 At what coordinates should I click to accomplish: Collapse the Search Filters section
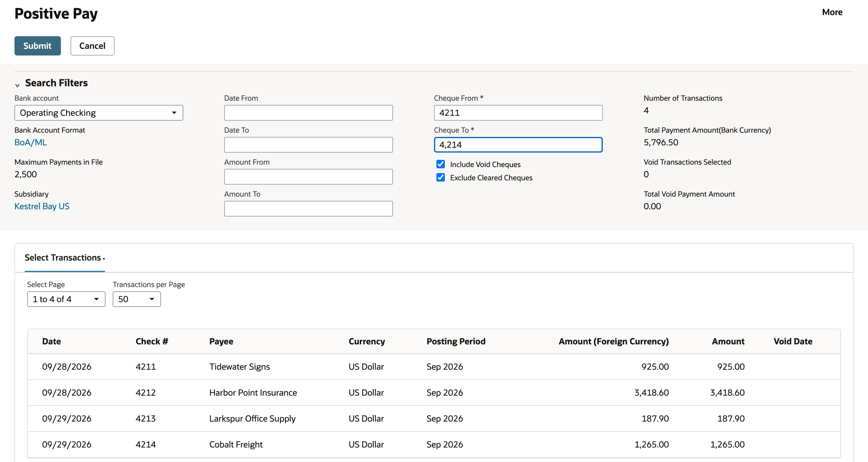tap(17, 85)
